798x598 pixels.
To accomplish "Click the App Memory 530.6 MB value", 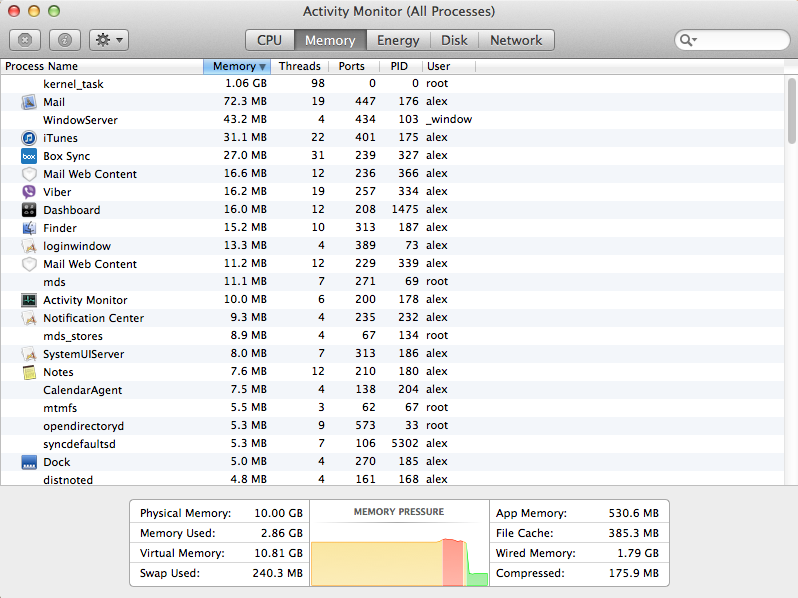I will pos(634,513).
